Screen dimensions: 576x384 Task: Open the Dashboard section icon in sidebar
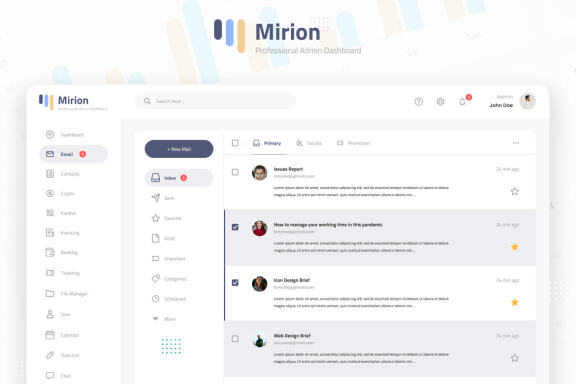tap(50, 134)
